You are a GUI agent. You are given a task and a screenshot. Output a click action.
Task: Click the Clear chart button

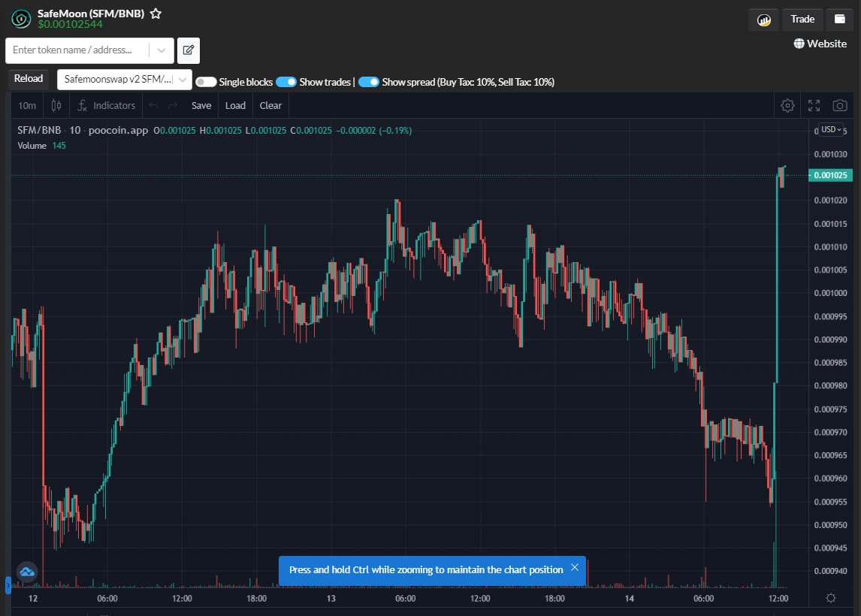pos(270,105)
